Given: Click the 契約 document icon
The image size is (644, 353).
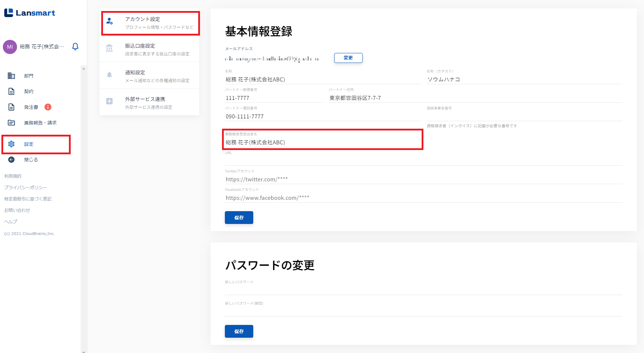Looking at the screenshot, I should coord(11,91).
